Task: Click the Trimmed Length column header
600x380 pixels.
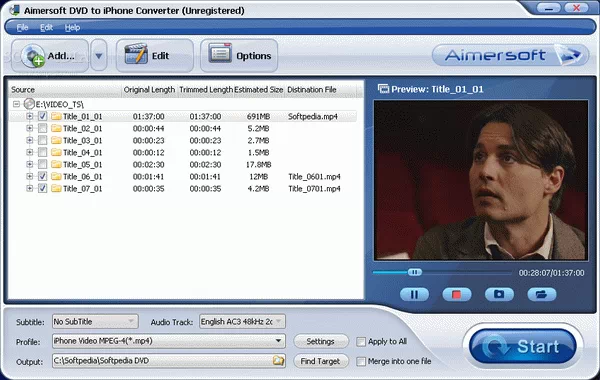Action: 205,90
